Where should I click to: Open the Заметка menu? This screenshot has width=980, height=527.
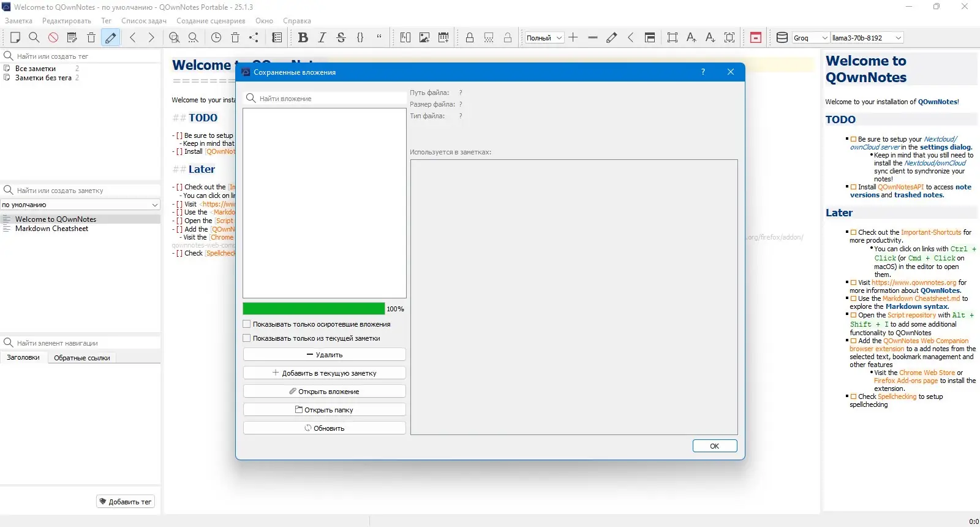pos(18,21)
